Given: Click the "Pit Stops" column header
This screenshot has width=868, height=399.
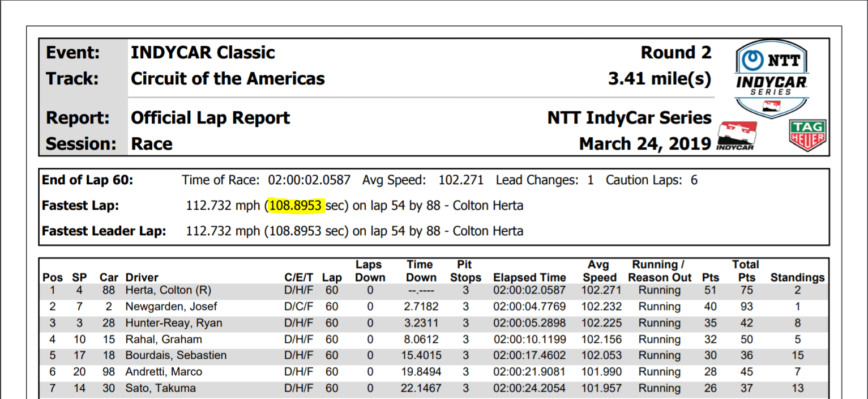Looking at the screenshot, I should pyautogui.click(x=465, y=271).
